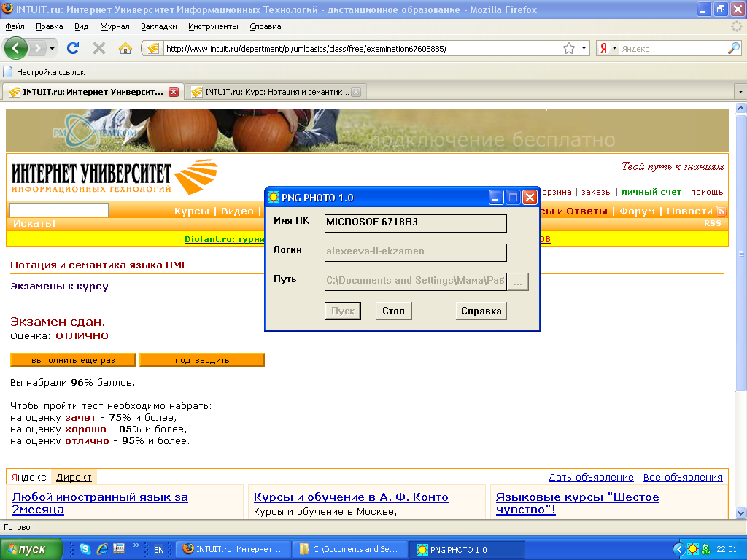This screenshot has height=560, width=747.
Task: Click the orange RSS feed icon
Action: coord(721,211)
